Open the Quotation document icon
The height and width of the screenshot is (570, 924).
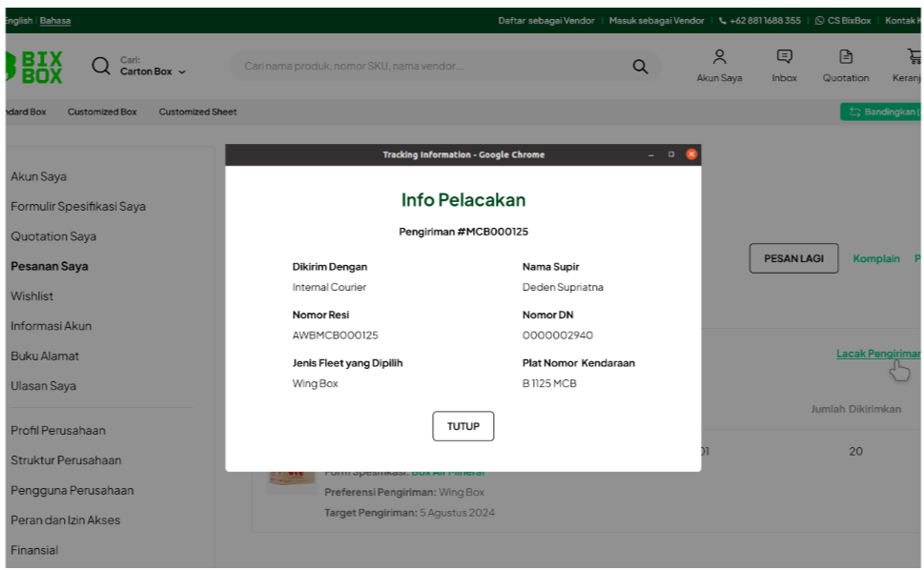click(x=845, y=66)
